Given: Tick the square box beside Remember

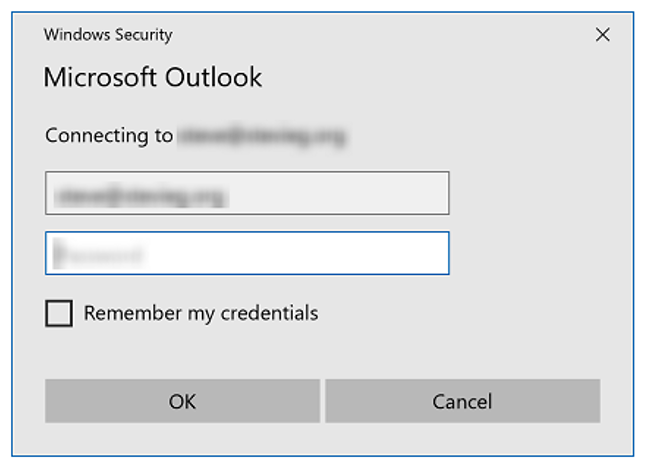Looking at the screenshot, I should [x=59, y=313].
